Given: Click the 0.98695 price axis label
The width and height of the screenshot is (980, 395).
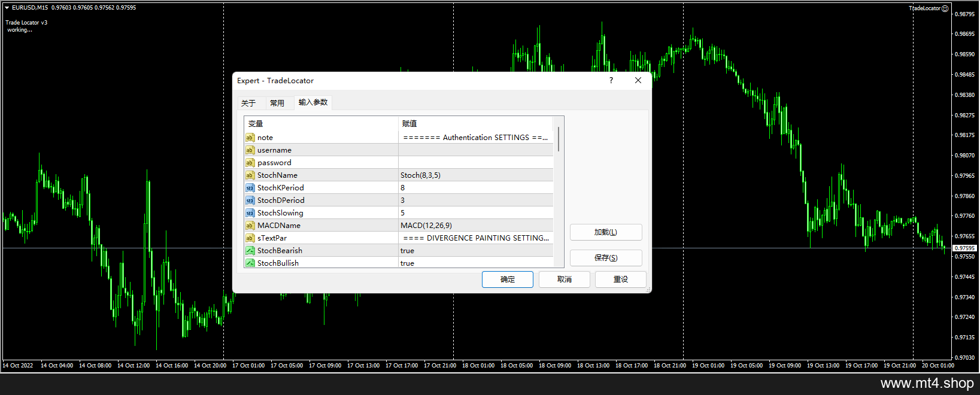Looking at the screenshot, I should pos(965,34).
